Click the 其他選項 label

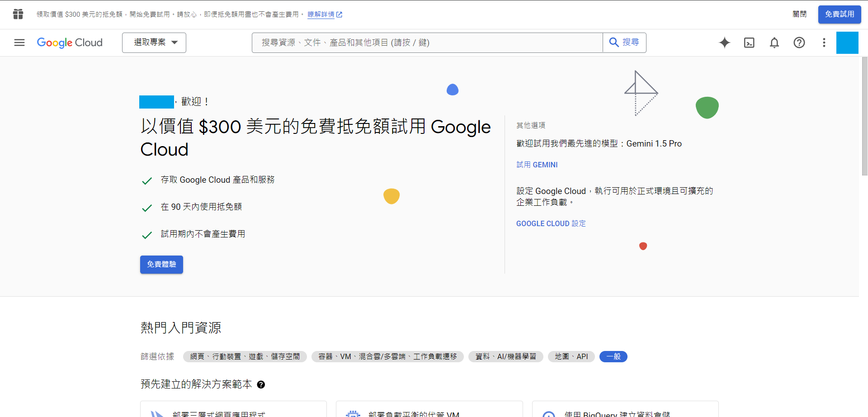[531, 125]
